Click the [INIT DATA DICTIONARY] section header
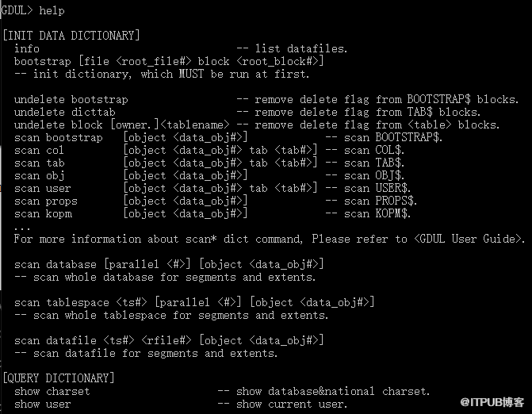The image size is (532, 414). tap(71, 36)
